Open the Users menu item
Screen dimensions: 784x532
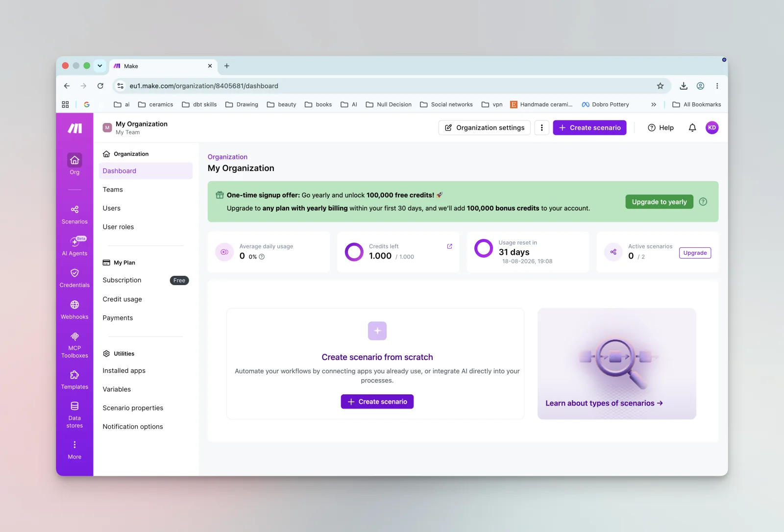point(112,208)
